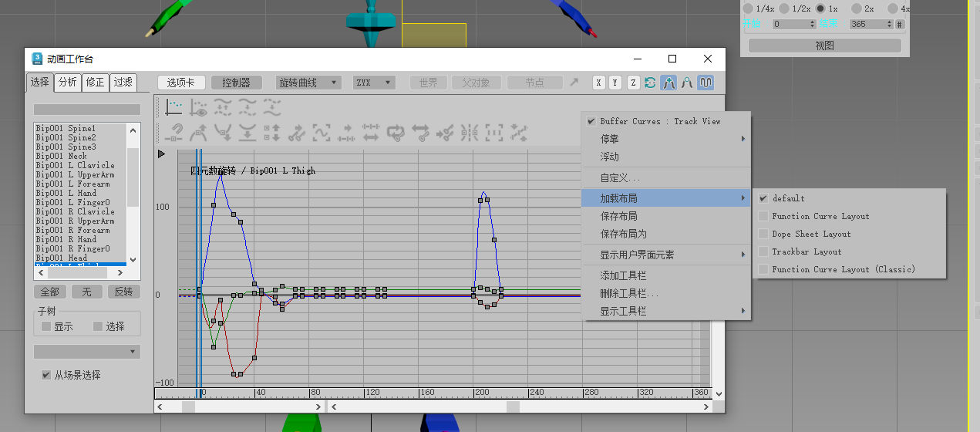Click the arrow icon after the 节点 button
Viewport: 980px width, 432px height.
click(574, 83)
